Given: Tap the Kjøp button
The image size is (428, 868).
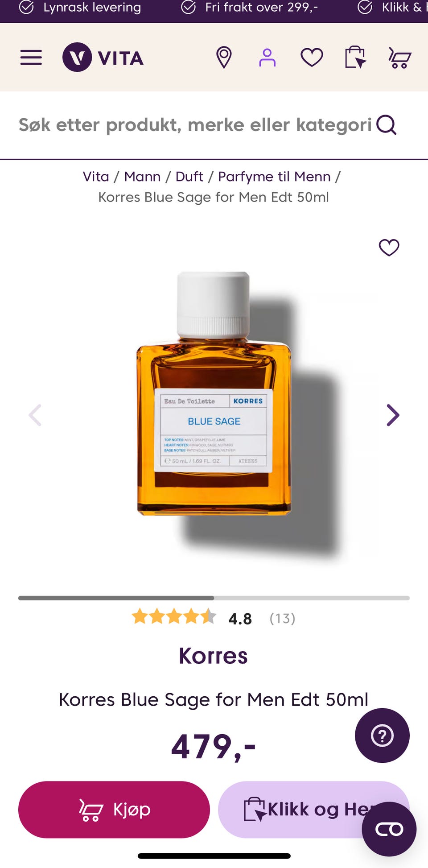Looking at the screenshot, I should coord(114,810).
